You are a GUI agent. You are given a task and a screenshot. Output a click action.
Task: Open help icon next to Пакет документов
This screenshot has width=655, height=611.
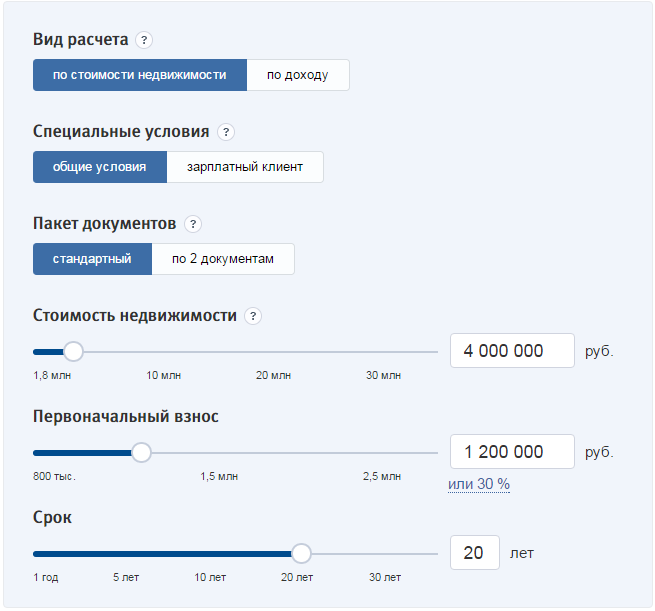pos(193,224)
